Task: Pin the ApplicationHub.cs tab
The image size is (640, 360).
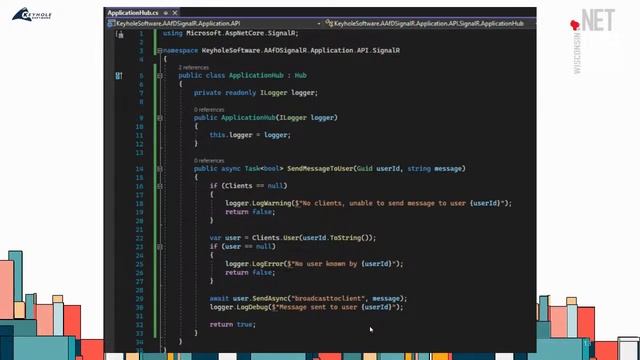Action: [166, 13]
